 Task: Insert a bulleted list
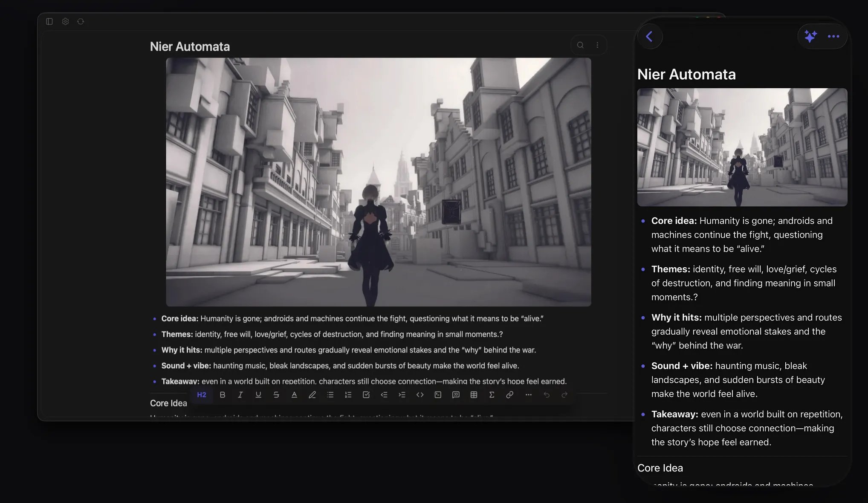(330, 395)
